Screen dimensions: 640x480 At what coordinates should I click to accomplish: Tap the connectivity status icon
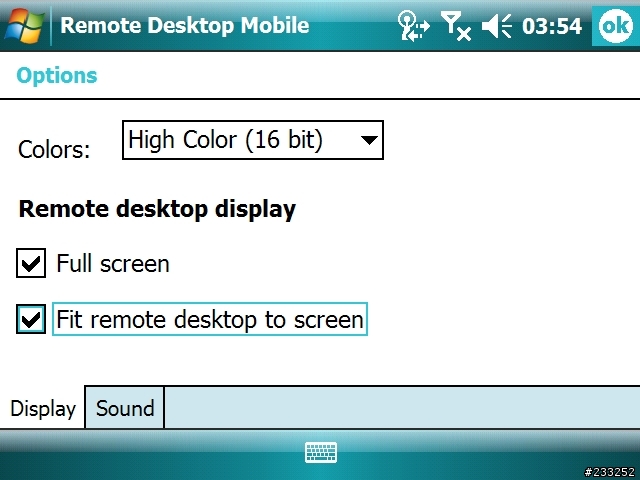click(413, 26)
